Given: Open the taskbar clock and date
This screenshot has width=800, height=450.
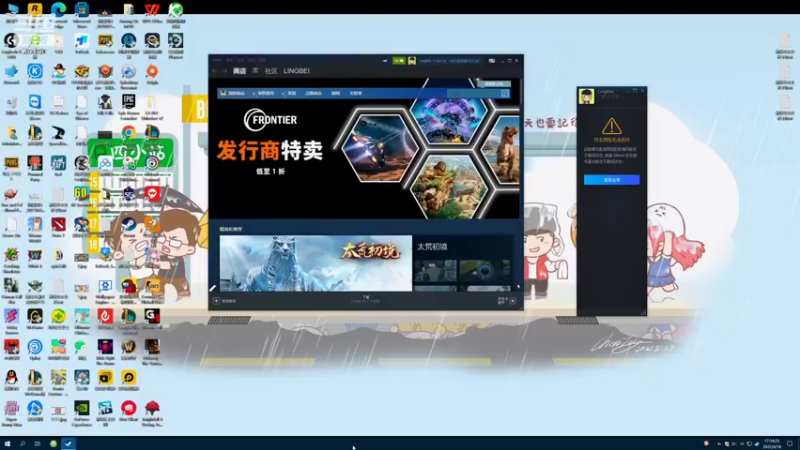Looking at the screenshot, I should 772,444.
